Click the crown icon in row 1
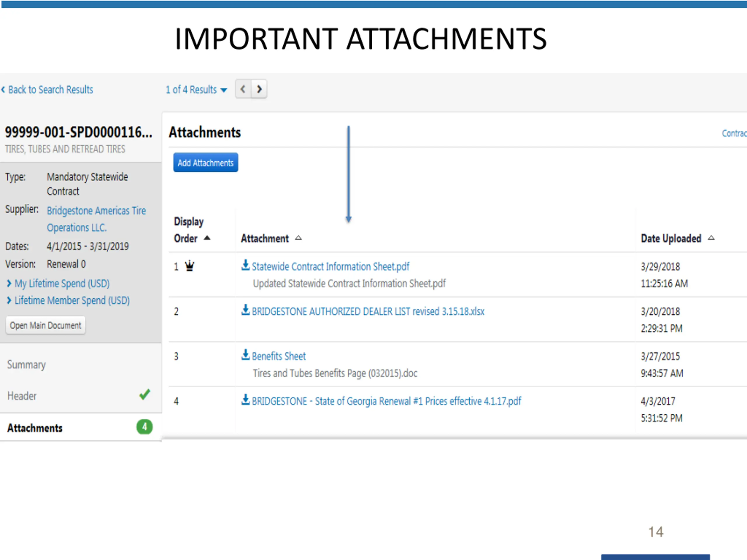Viewport: 747px width, 560px height. pyautogui.click(x=190, y=266)
